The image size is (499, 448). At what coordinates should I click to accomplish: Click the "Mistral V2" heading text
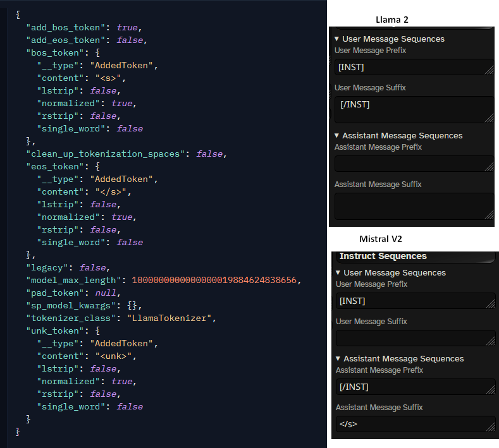pos(381,239)
